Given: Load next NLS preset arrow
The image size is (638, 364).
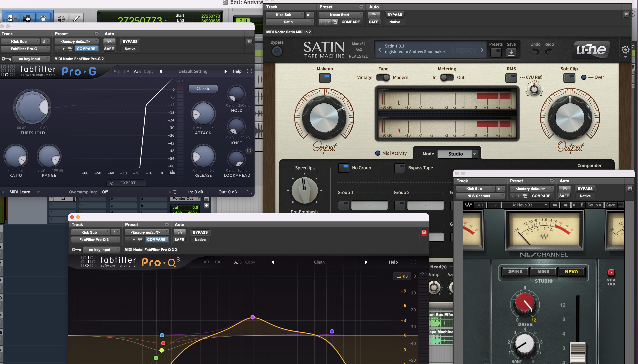Looking at the screenshot, I should (x=565, y=205).
